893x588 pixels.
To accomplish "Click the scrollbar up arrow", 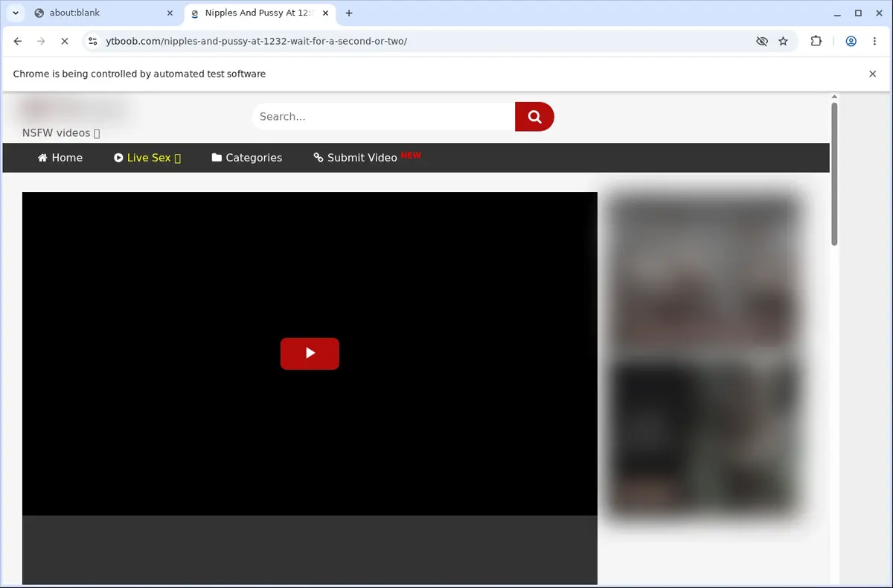I will click(x=834, y=97).
